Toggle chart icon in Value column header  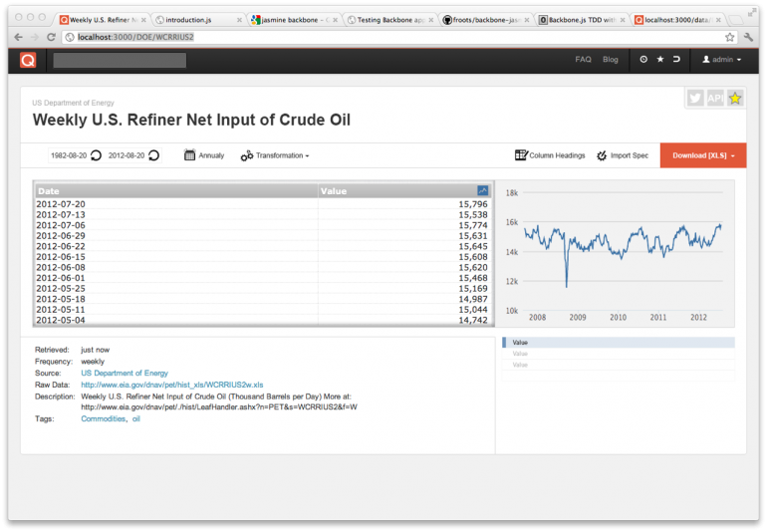tap(482, 190)
